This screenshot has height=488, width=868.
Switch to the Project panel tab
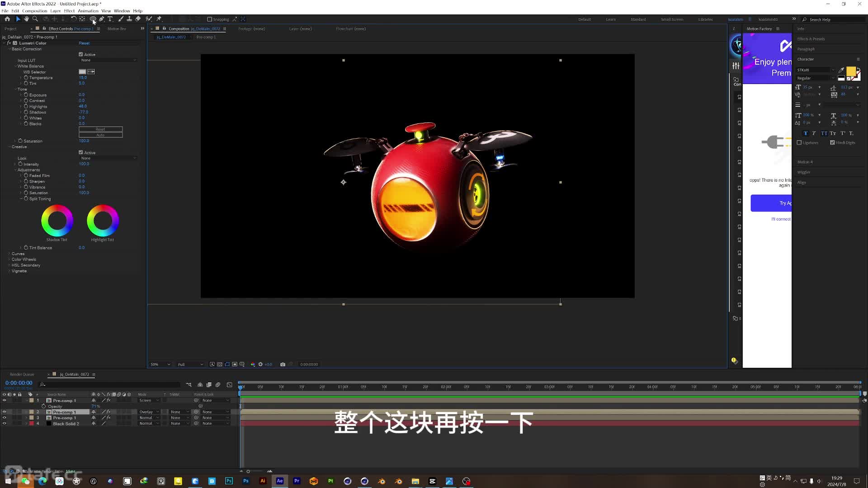click(x=10, y=28)
